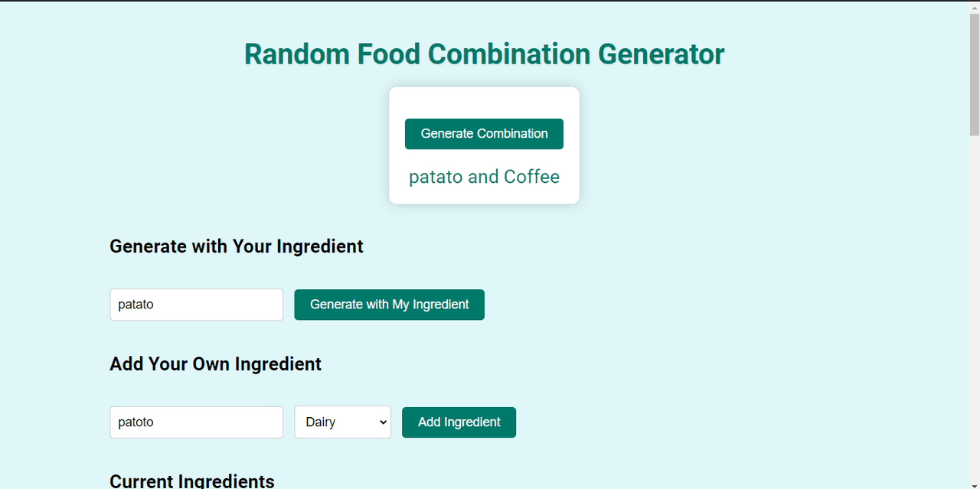The image size is (980, 489).
Task: Click the Random Food Combination Generator title
Action: [484, 54]
